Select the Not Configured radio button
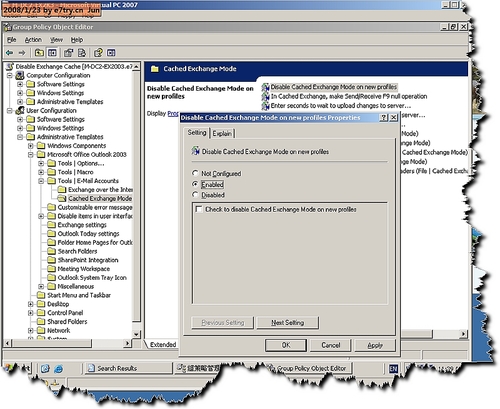 click(x=195, y=173)
